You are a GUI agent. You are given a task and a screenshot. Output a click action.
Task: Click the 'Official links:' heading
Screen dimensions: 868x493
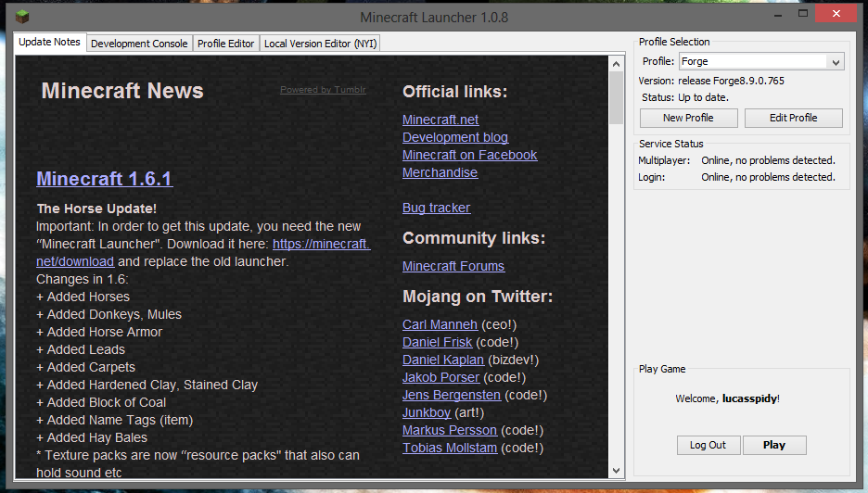pyautogui.click(x=455, y=92)
